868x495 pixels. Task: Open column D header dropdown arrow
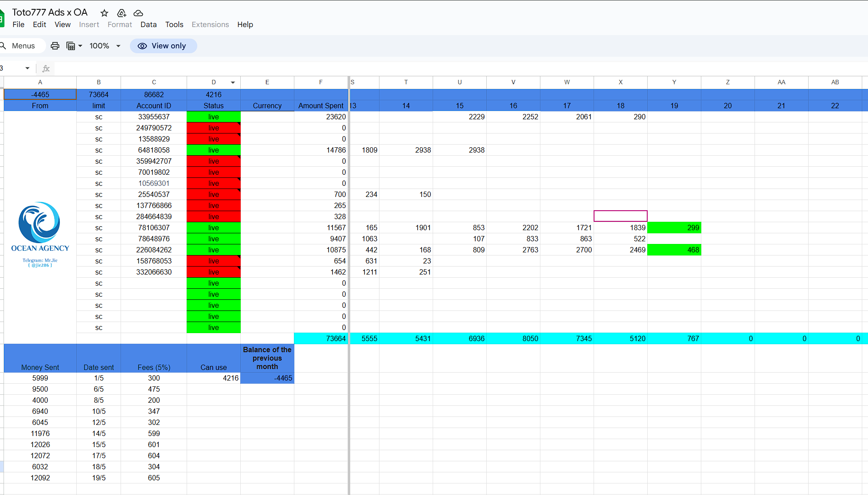(x=233, y=82)
